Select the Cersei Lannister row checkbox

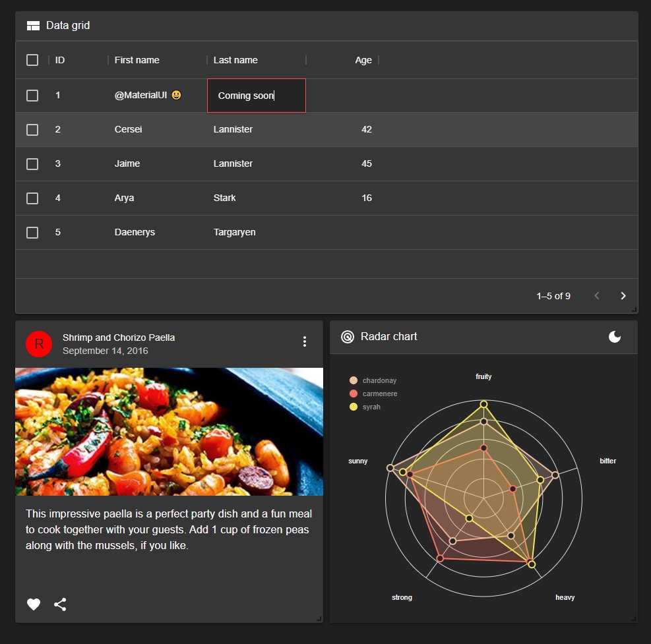click(x=32, y=129)
